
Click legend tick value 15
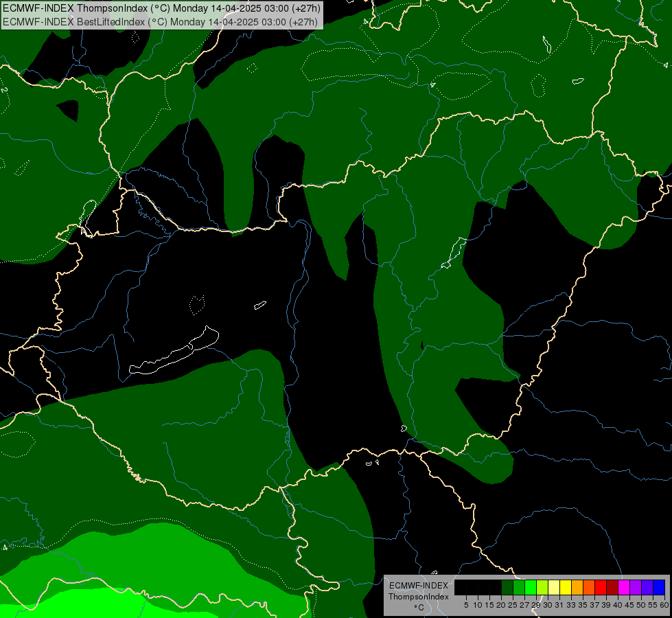tap(489, 605)
